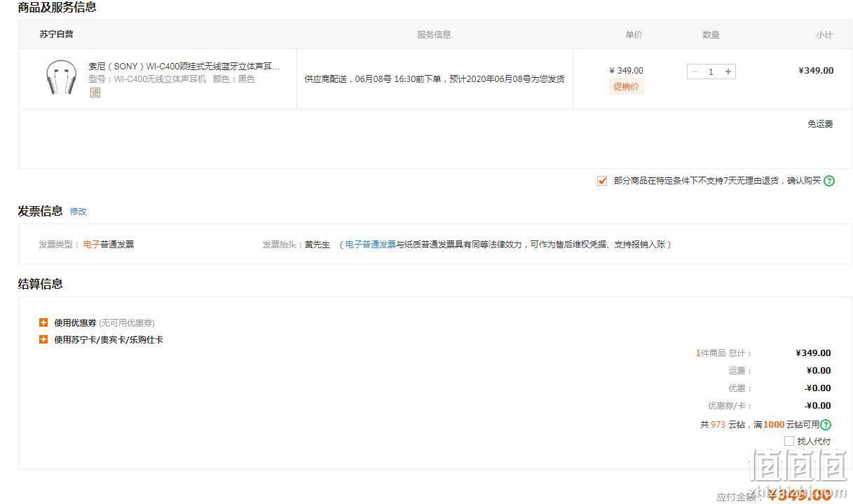This screenshot has width=853, height=504.
Task: Click the 促销价 promotion price tag
Action: 627,86
